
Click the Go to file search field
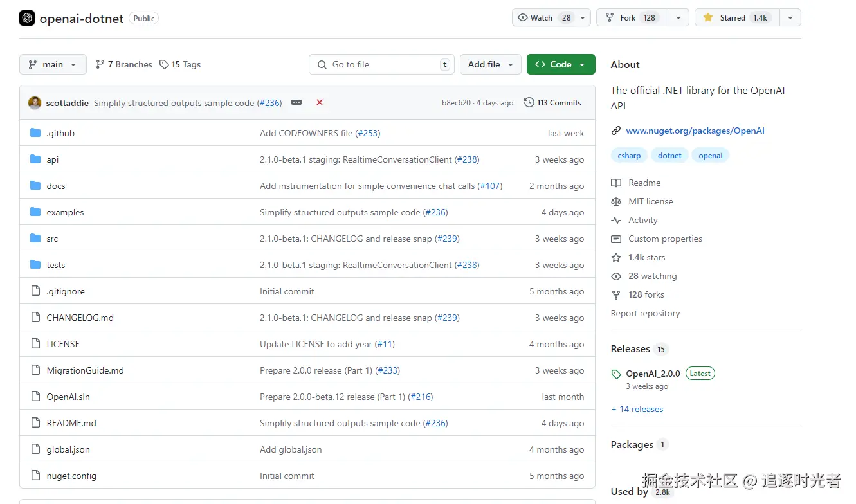(382, 64)
